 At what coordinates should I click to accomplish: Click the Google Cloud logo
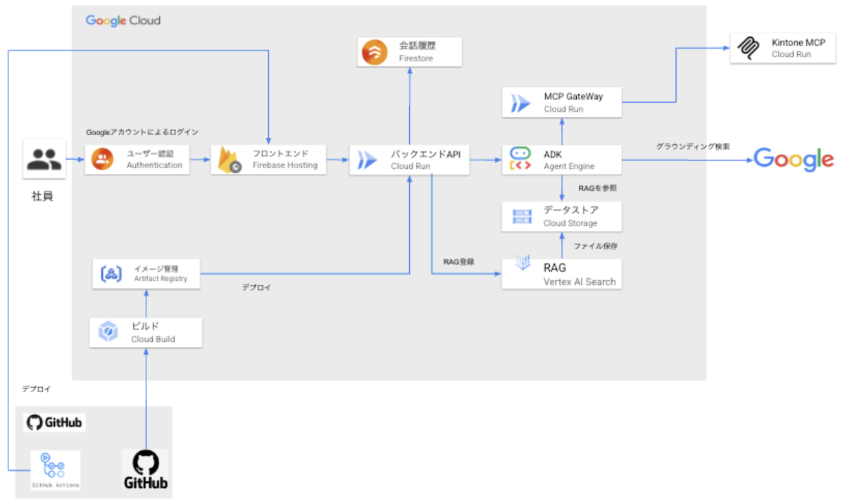[x=123, y=20]
